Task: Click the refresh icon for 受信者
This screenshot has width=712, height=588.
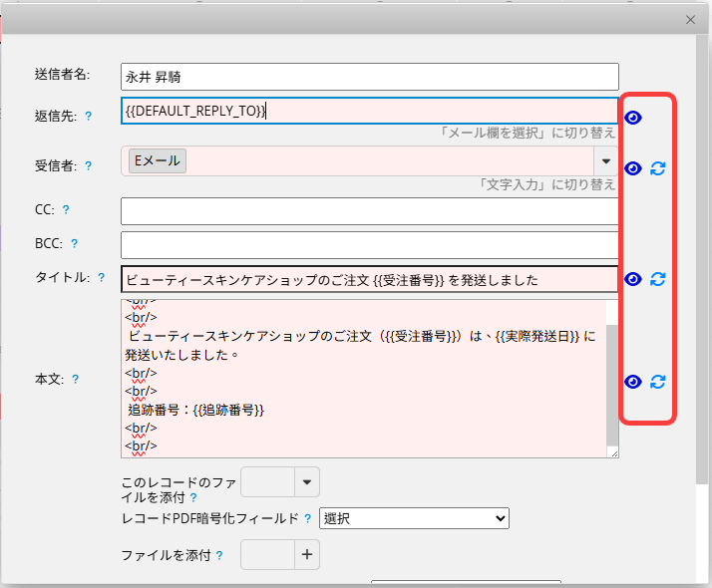Action: tap(657, 168)
